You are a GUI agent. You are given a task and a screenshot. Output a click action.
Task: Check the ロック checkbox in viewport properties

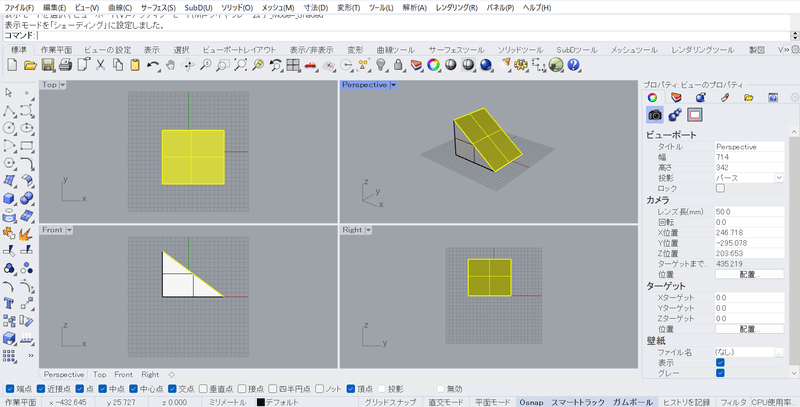pyautogui.click(x=720, y=188)
